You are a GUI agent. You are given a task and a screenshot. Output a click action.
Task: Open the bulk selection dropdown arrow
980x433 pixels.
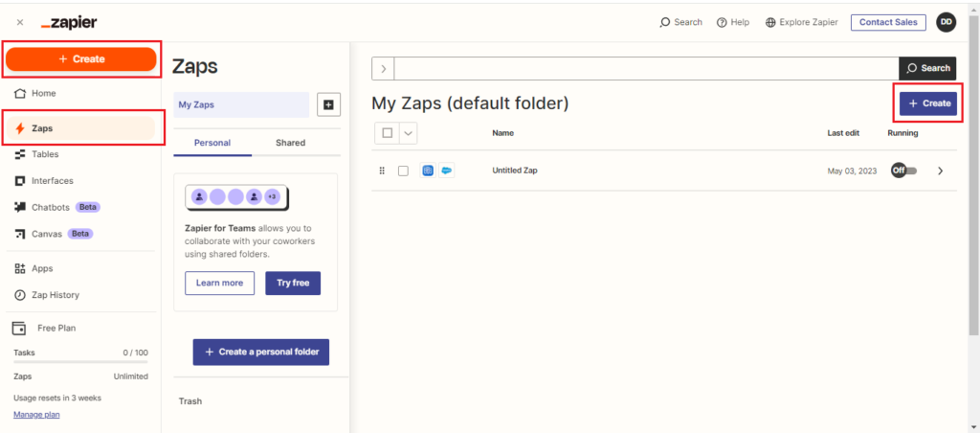pos(408,132)
